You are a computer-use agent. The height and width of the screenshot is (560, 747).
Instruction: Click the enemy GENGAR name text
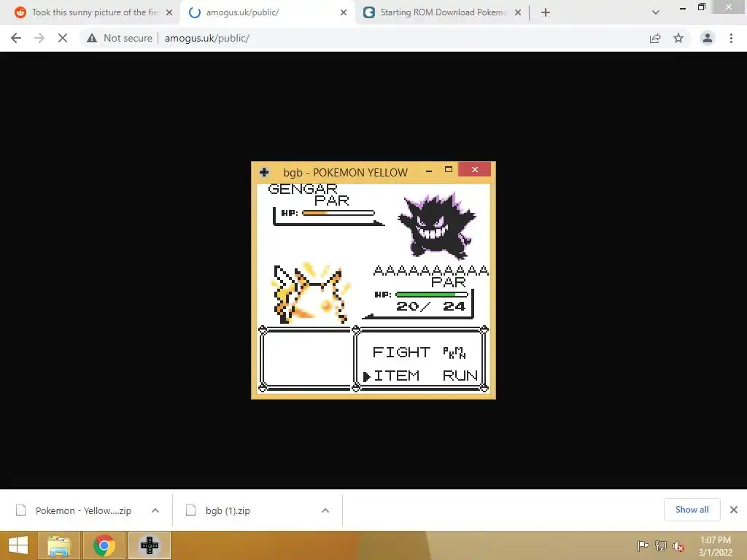tap(303, 189)
